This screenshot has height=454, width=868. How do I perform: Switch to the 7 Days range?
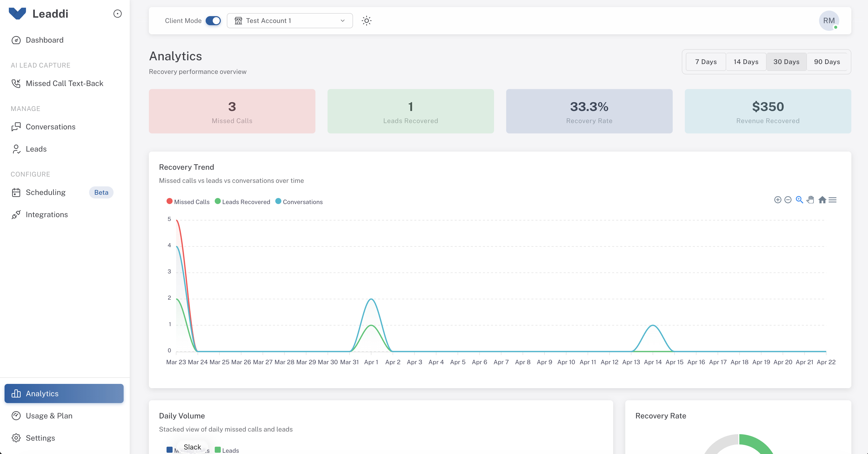click(706, 62)
